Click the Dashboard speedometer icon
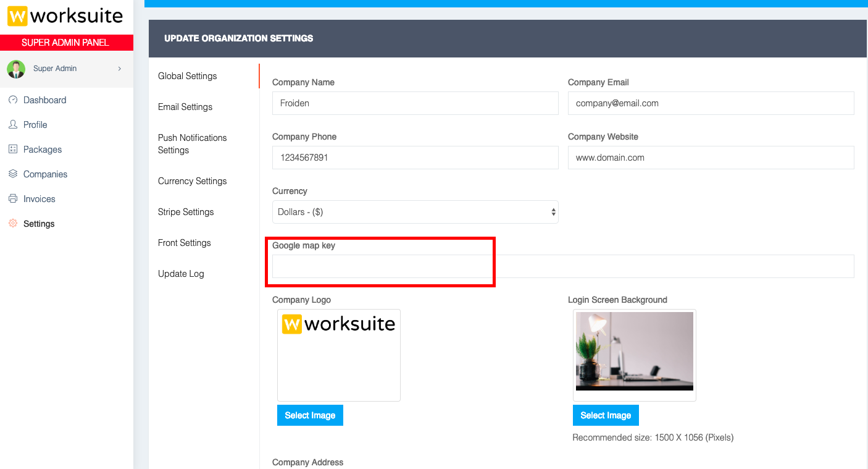The image size is (868, 469). 13,100
